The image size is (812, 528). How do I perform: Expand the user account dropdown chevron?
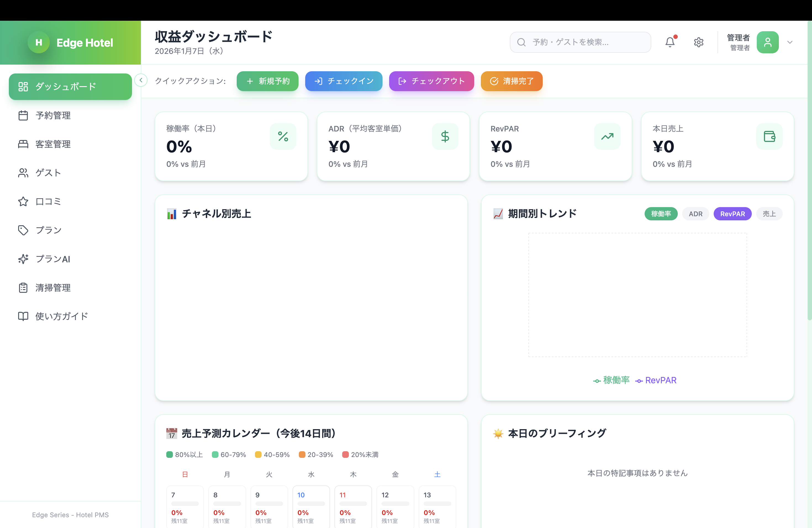coord(790,42)
